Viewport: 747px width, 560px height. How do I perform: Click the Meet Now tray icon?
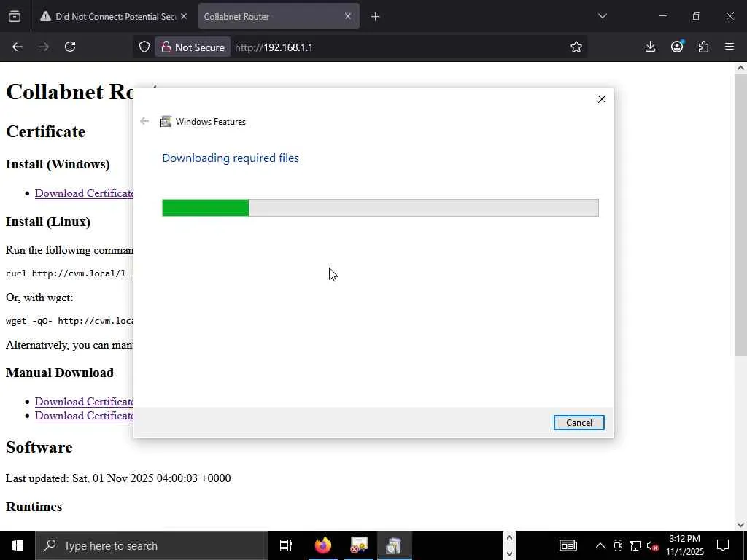(x=618, y=545)
